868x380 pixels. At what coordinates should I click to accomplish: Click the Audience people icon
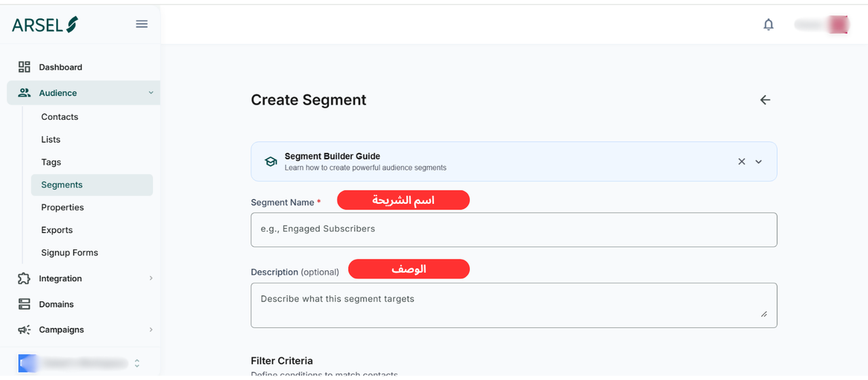coord(24,93)
